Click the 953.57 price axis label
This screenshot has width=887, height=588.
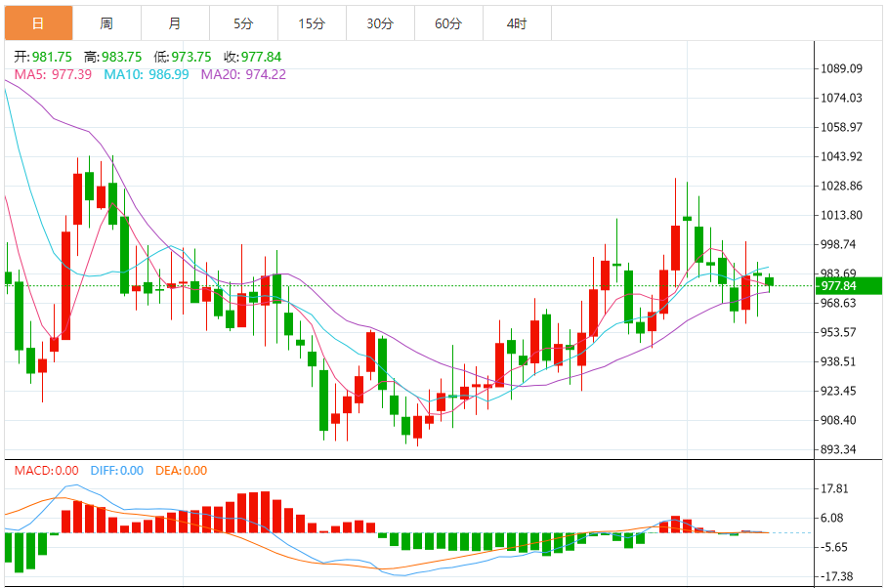click(x=838, y=332)
